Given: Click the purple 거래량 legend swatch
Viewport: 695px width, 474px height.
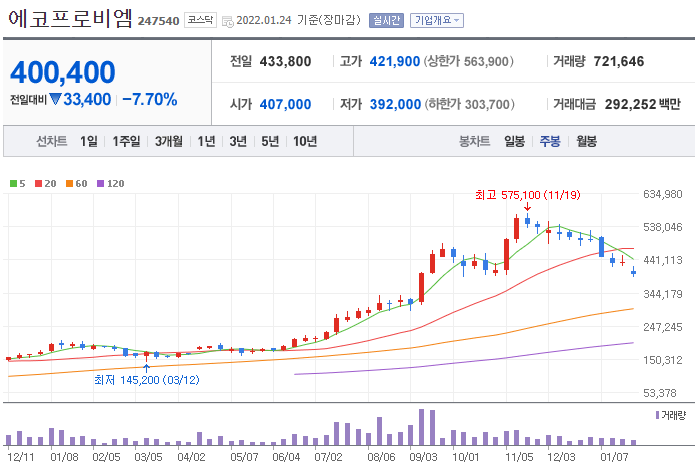Looking at the screenshot, I should tap(657, 415).
